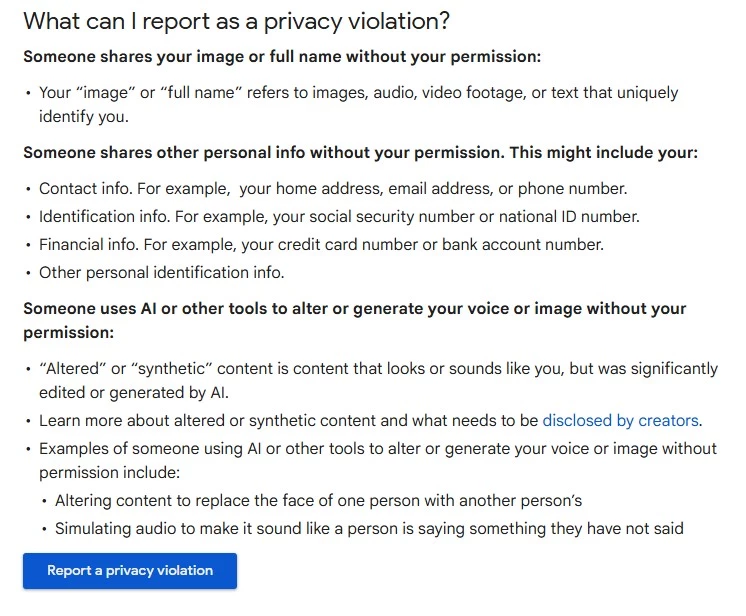Click the bullet defining 'image' or 'full name'
The image size is (746, 616).
pyautogui.click(x=358, y=104)
